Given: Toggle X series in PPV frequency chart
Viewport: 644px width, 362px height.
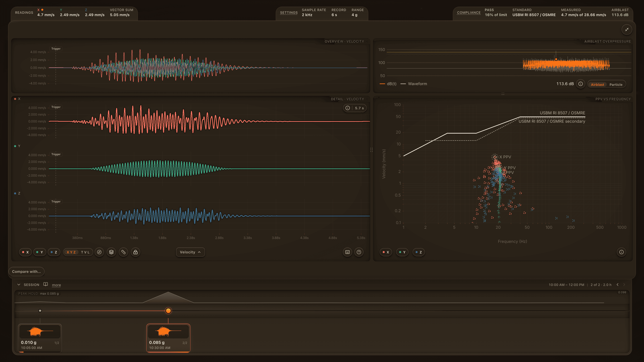Looking at the screenshot, I should (386, 252).
